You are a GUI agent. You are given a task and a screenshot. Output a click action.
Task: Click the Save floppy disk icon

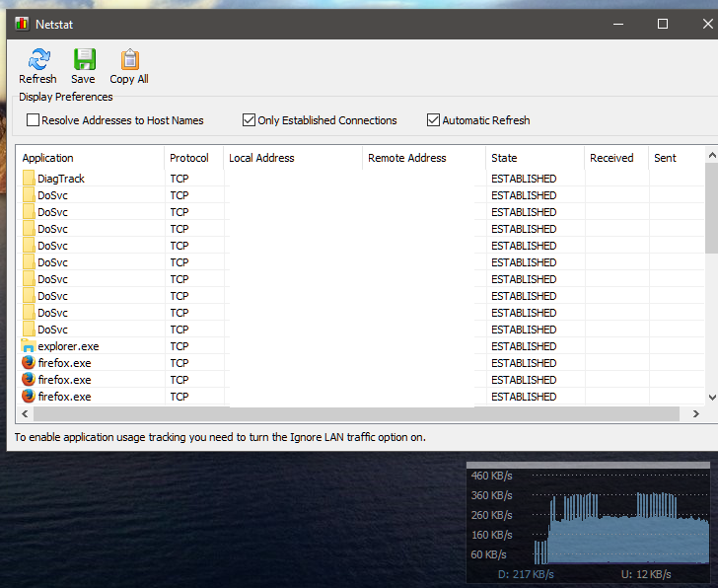click(x=84, y=60)
